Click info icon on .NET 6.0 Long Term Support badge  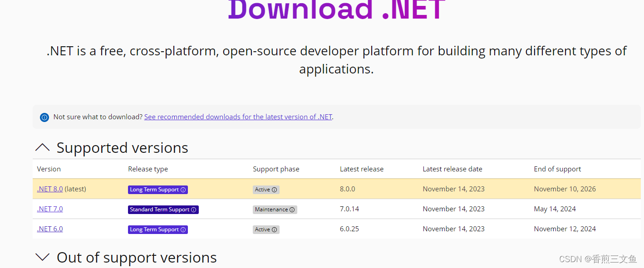(183, 229)
